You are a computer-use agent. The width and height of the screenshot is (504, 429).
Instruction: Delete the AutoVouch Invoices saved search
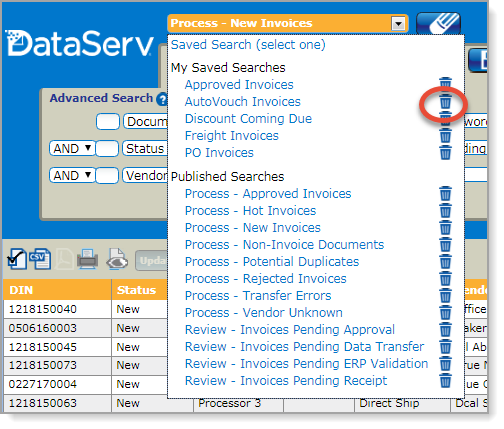pos(445,101)
